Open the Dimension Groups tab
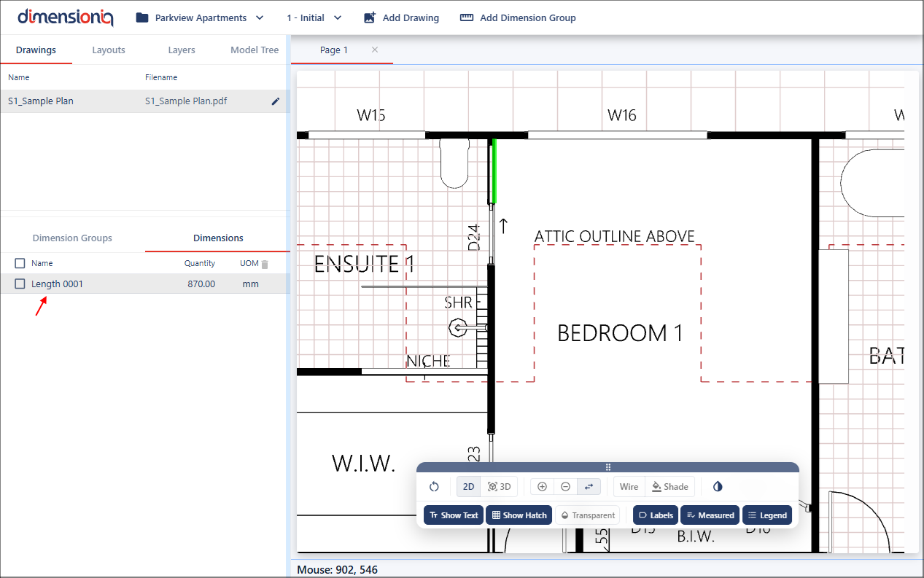 click(72, 238)
